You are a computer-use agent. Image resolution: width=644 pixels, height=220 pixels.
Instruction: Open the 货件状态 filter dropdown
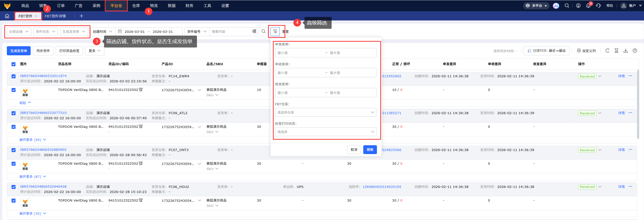coord(46,32)
